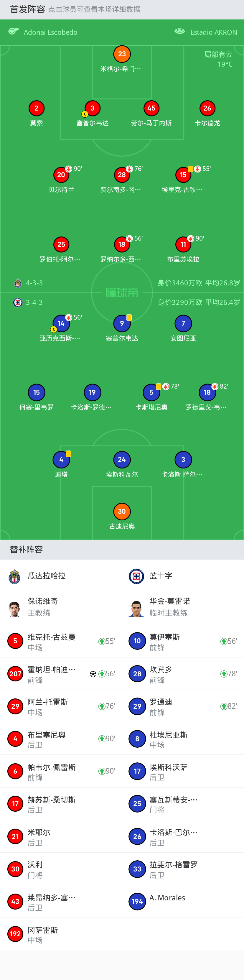This screenshot has height=980, width=244.
Task: View coach 保诺维奇 profile photo
Action: pos(14,608)
